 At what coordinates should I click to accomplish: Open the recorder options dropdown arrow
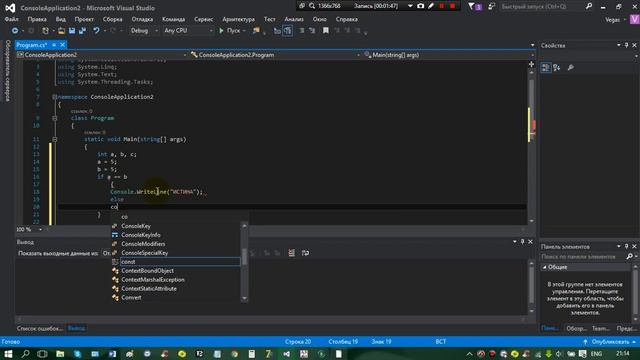click(x=410, y=6)
